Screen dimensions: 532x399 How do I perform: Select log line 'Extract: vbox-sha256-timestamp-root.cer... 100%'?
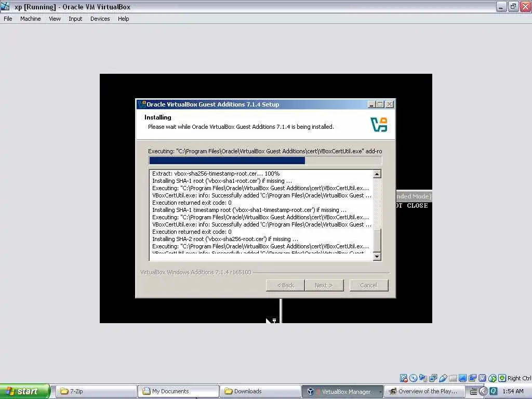click(x=216, y=174)
